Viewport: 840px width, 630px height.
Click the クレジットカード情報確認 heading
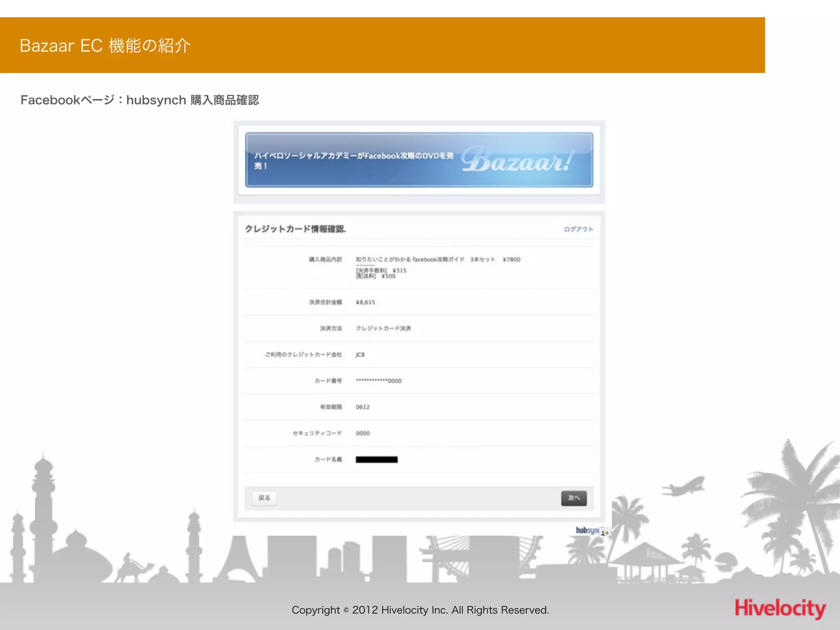[x=295, y=229]
